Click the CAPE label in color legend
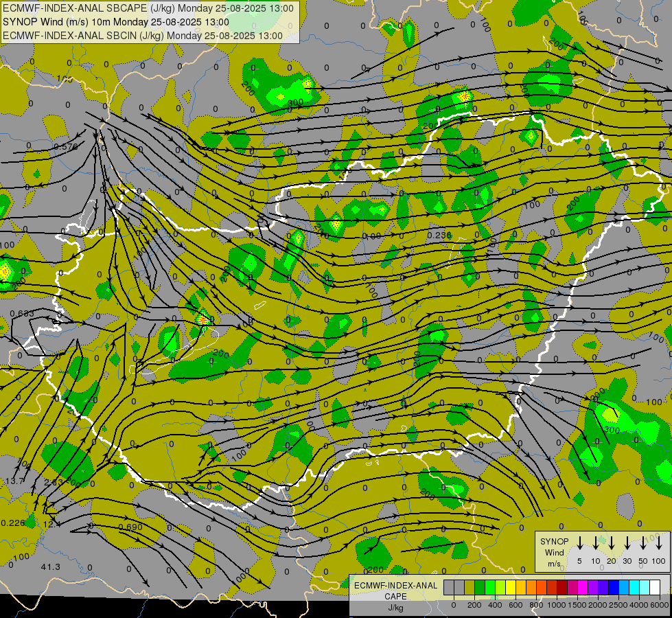Image resolution: width=672 pixels, height=618 pixels. 395,597
